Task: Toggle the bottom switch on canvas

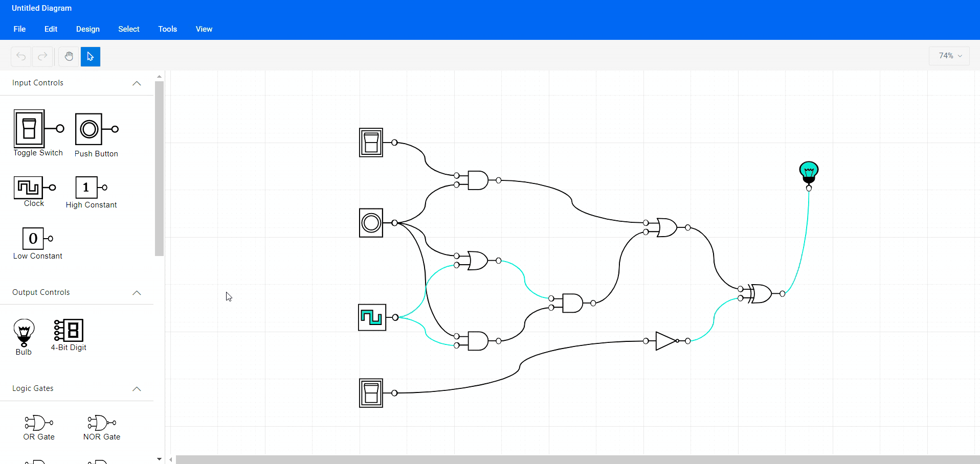Action: tap(371, 393)
